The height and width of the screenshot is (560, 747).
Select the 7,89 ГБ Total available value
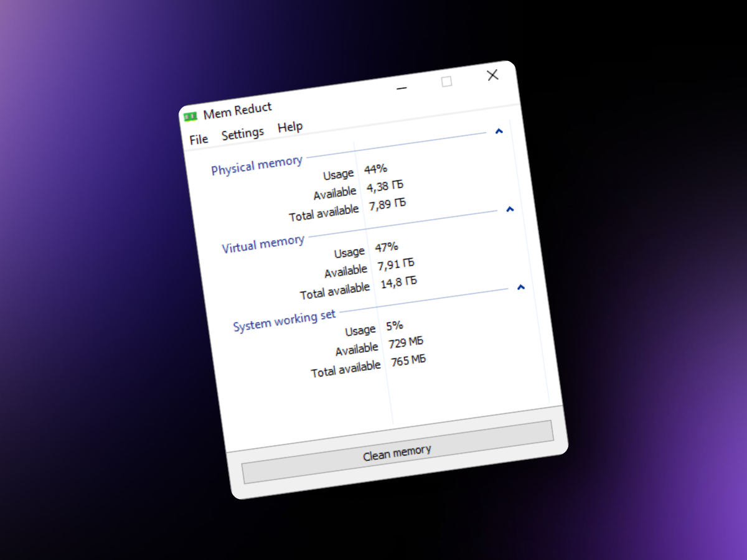coord(388,204)
